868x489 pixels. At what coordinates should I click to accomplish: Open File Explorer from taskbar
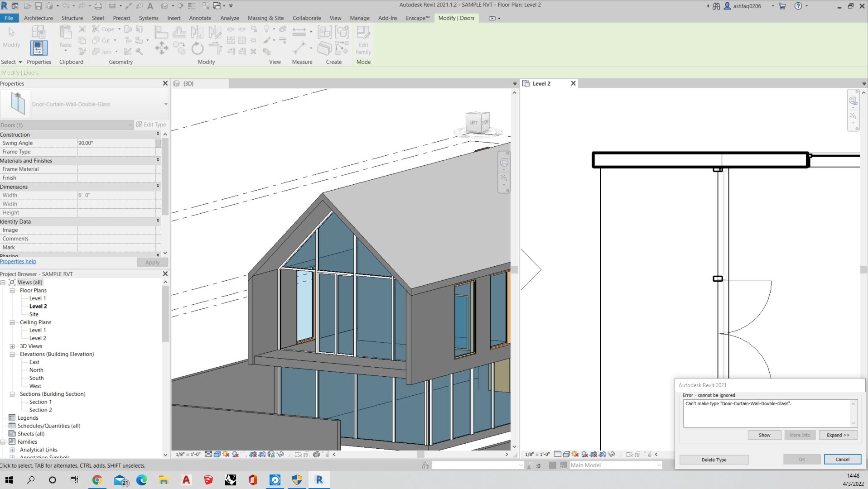pyautogui.click(x=164, y=480)
